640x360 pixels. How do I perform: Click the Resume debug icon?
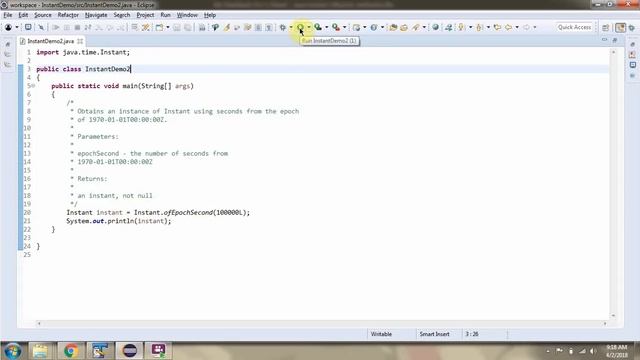tap(56, 27)
